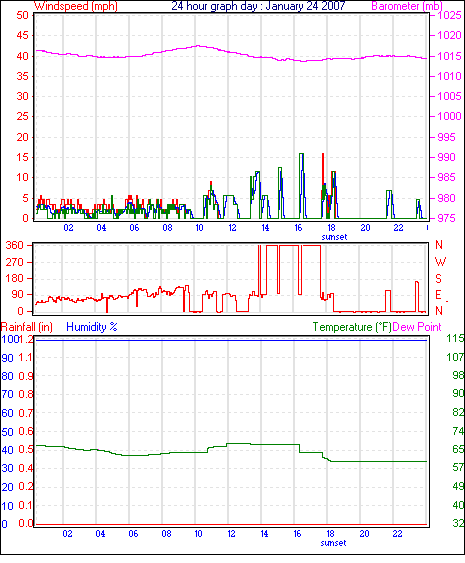The height and width of the screenshot is (563, 465).
Task: Click the 180 degree wind direction label
Action: (x=15, y=278)
